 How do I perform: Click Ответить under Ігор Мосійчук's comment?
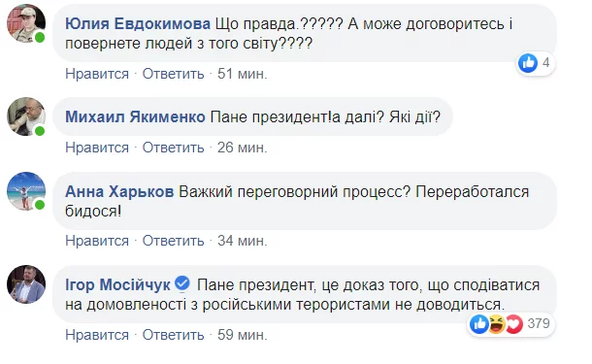pos(174,335)
